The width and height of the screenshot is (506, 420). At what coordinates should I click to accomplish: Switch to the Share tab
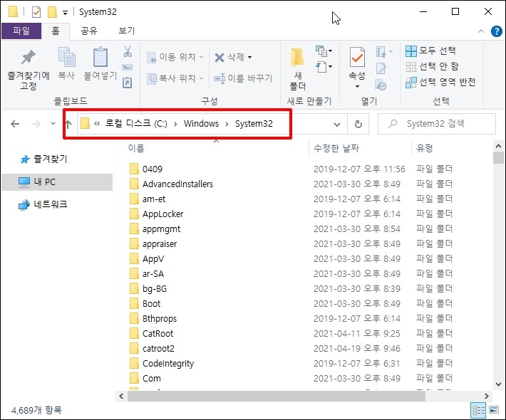(89, 31)
